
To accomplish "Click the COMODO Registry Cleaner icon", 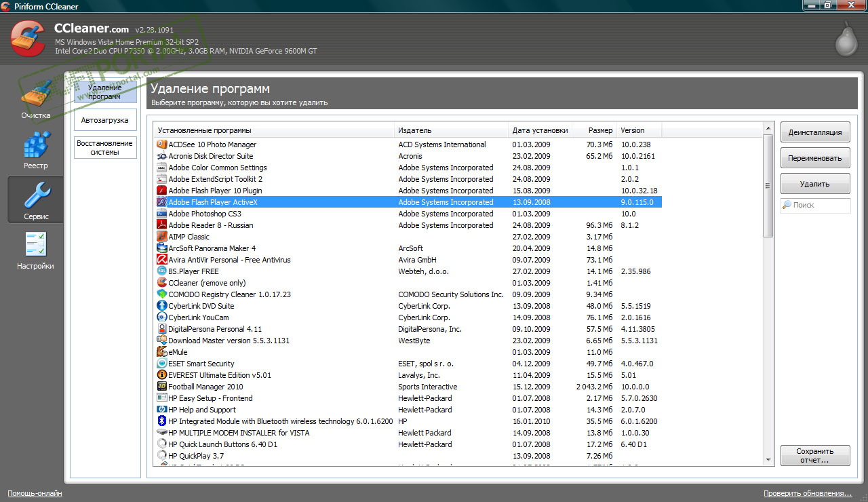I will 162,294.
